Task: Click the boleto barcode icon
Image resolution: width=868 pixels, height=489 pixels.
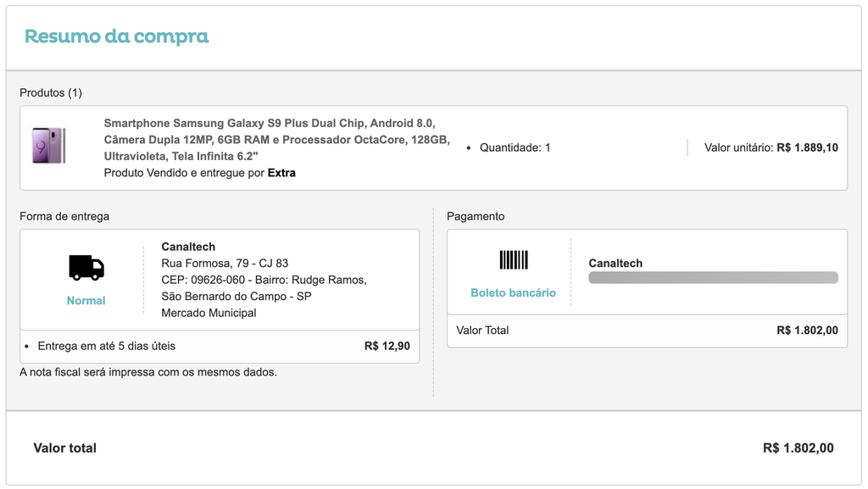Action: [x=514, y=259]
